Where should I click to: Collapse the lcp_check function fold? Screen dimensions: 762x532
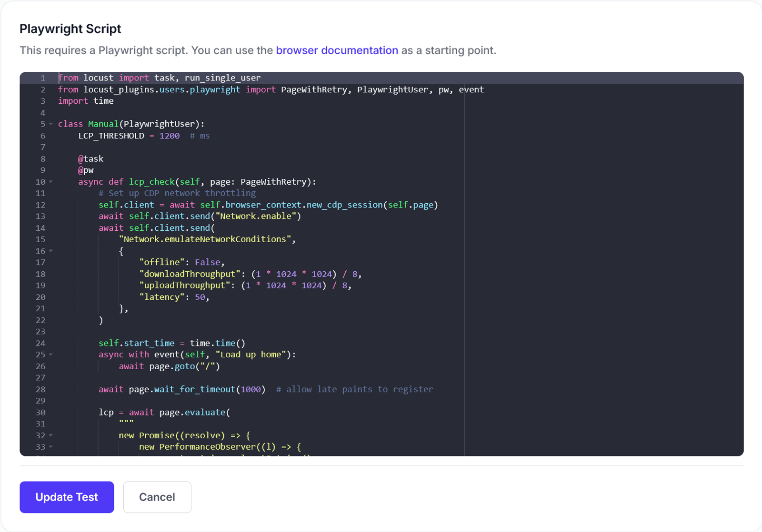pyautogui.click(x=50, y=182)
